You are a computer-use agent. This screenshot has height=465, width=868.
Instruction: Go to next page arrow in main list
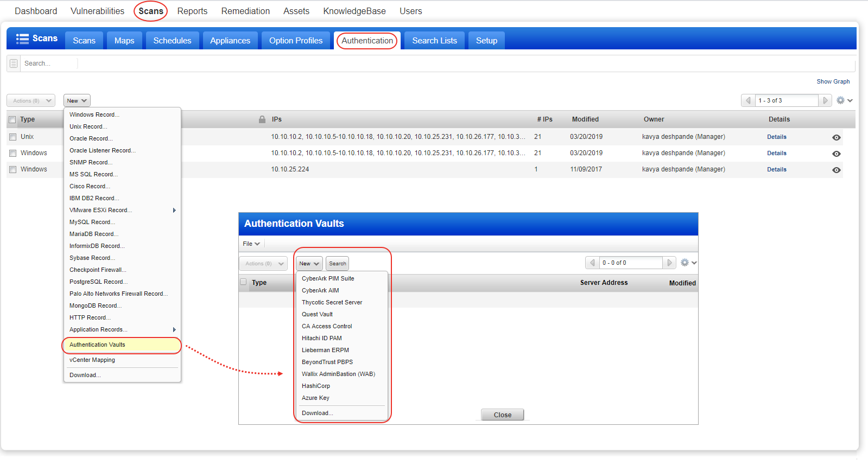pos(825,100)
